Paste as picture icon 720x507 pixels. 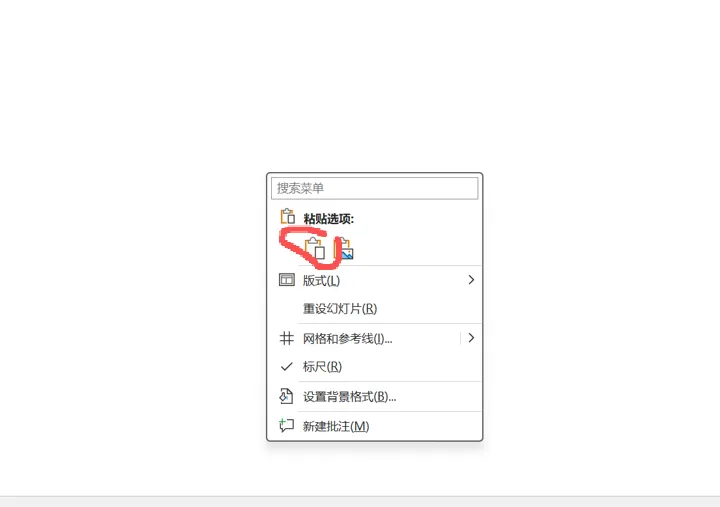[x=345, y=248]
